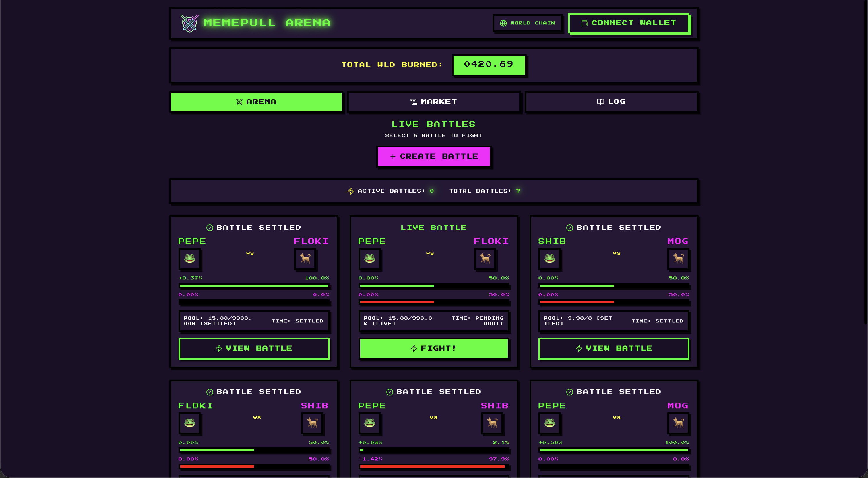Click 'Time: Pending Audit' in Live Battle card
868x478 pixels.
click(x=477, y=321)
